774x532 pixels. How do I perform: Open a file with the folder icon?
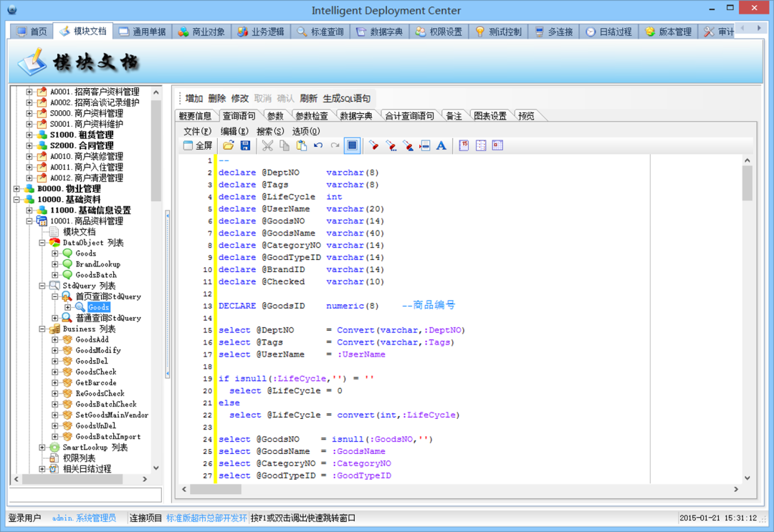[228, 145]
